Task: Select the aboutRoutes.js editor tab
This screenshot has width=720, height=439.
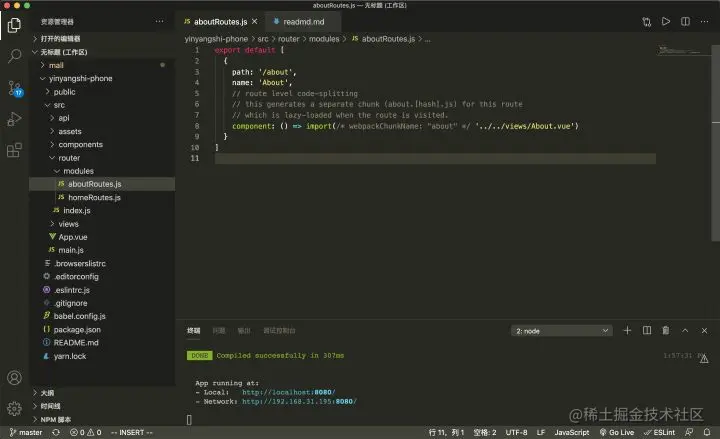Action: point(220,22)
